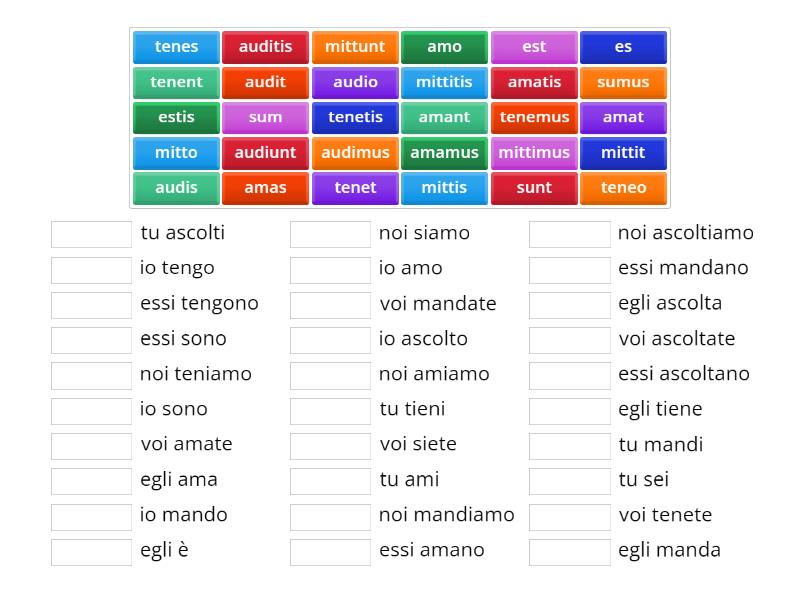Image resolution: width=800 pixels, height=600 pixels.
Task: Click the answer box beside 'tu ascolti'
Action: (x=90, y=233)
